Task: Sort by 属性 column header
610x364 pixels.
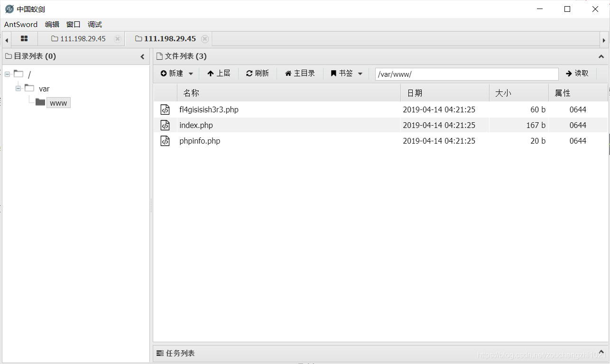Action: coord(578,93)
